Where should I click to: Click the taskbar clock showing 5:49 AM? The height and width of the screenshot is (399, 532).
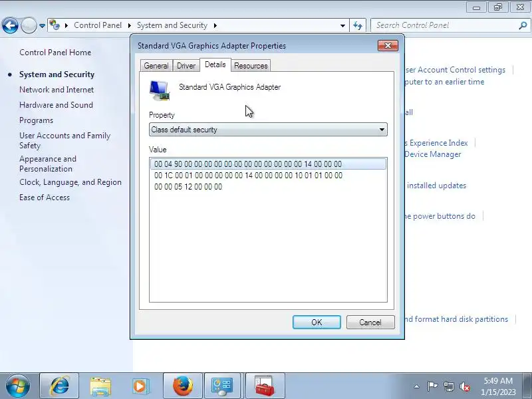tap(498, 386)
